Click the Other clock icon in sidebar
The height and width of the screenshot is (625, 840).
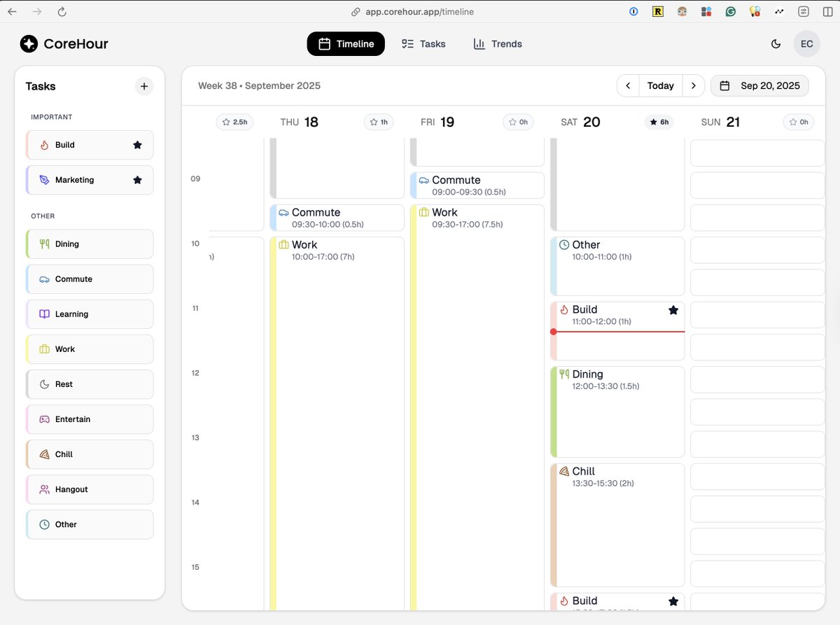[44, 524]
